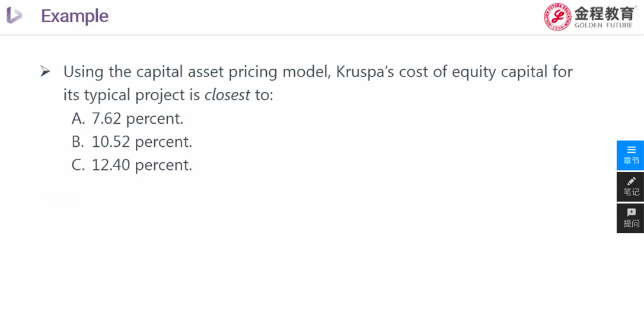Open the 笔记 notes pencil icon

(632, 181)
